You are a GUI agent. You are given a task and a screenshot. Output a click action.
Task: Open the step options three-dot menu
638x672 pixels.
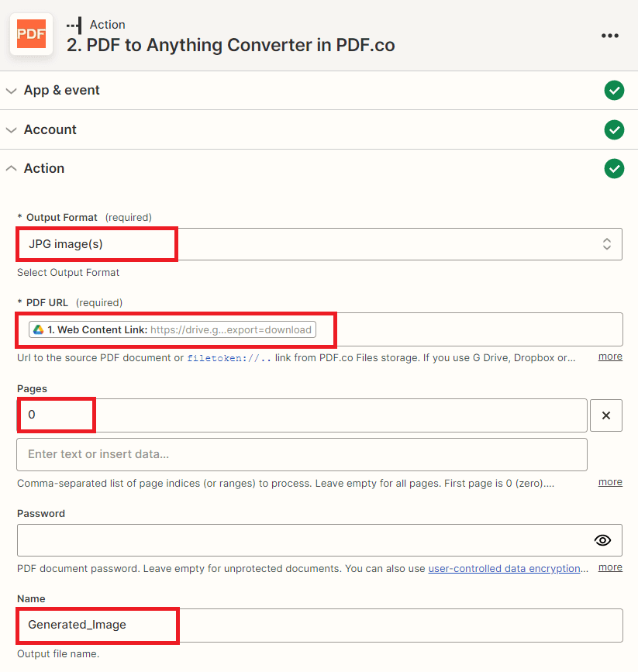click(x=610, y=35)
